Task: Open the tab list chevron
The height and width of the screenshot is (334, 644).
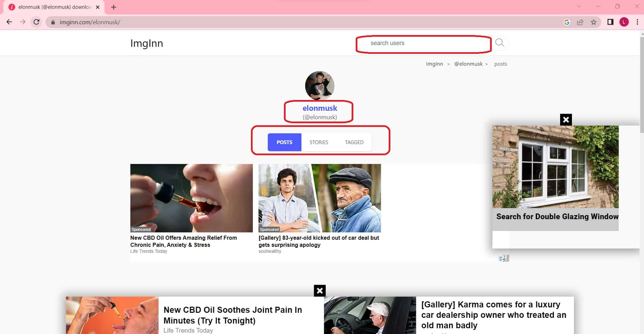Action: 579,6
